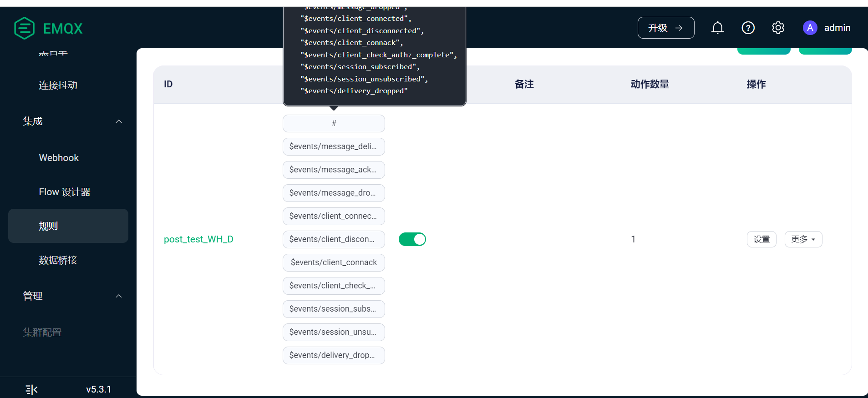The image size is (868, 398).
Task: Open the post_test_WH_D rule link
Action: tap(198, 239)
